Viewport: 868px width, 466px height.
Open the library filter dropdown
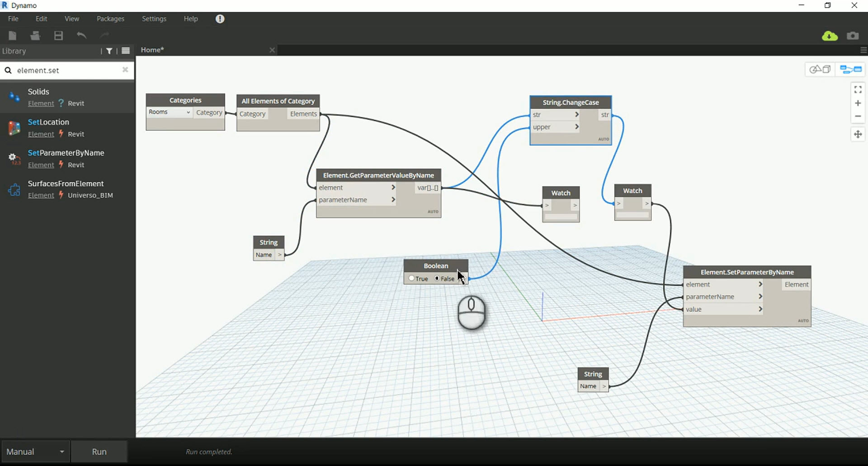point(109,51)
